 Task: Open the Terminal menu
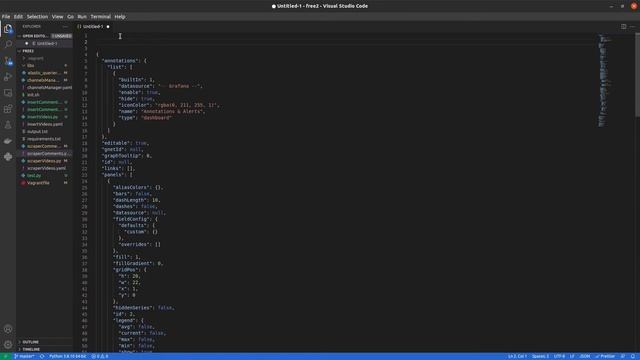[x=100, y=17]
